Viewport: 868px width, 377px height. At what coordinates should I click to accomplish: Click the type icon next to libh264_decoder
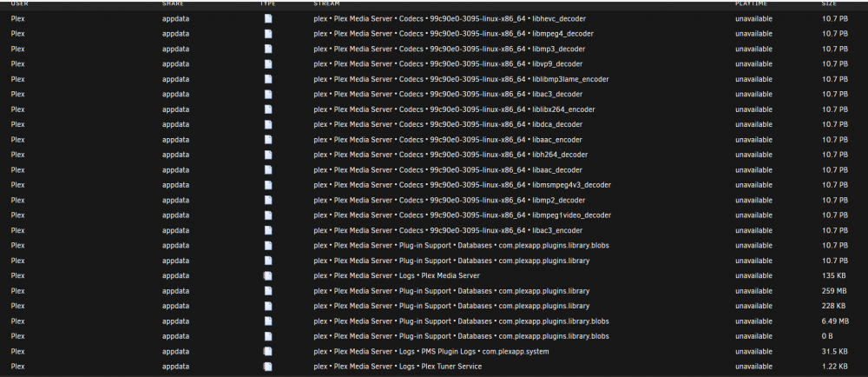(x=268, y=155)
